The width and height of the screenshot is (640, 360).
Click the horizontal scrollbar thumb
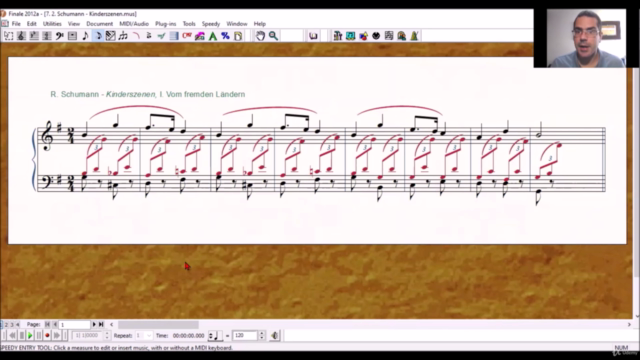click(158, 324)
